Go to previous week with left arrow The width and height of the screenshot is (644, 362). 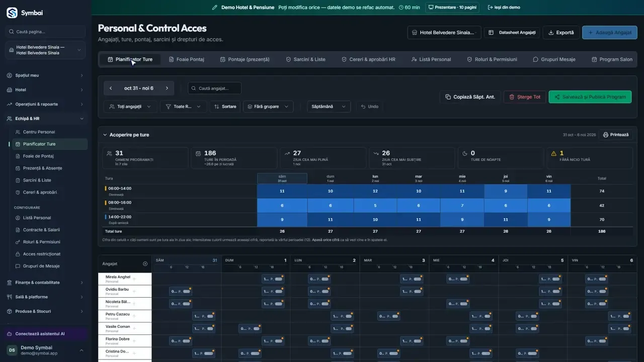pos(111,88)
